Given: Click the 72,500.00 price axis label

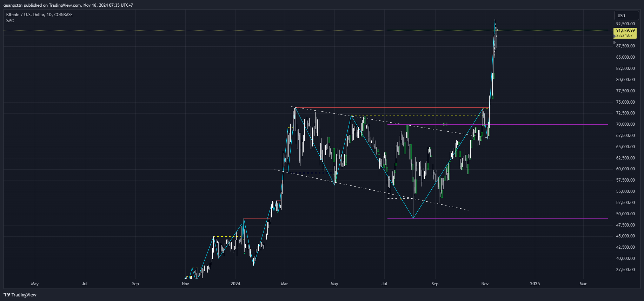Looking at the screenshot, I should [625, 113].
